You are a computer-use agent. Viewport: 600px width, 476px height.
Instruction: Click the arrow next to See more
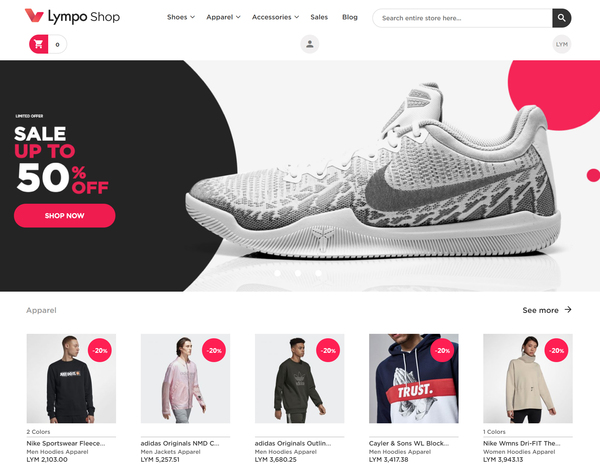pyautogui.click(x=568, y=310)
